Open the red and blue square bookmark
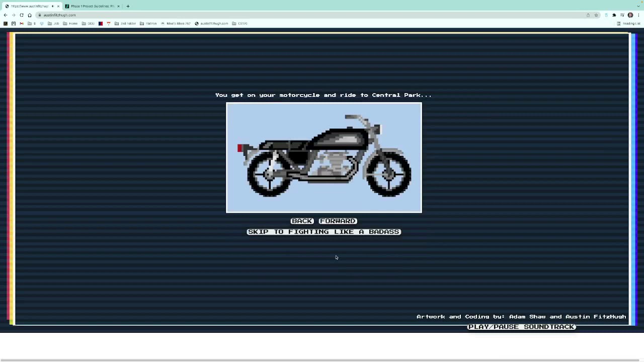 click(x=101, y=24)
